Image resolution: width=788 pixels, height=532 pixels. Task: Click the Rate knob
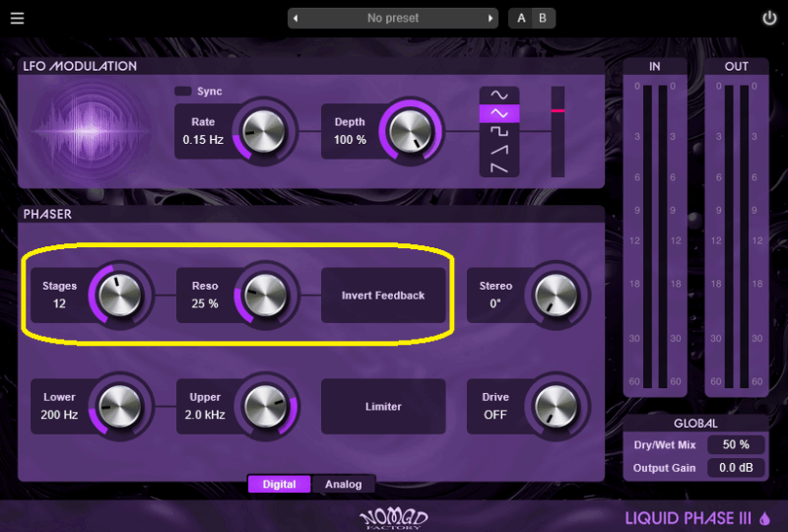pos(264,131)
